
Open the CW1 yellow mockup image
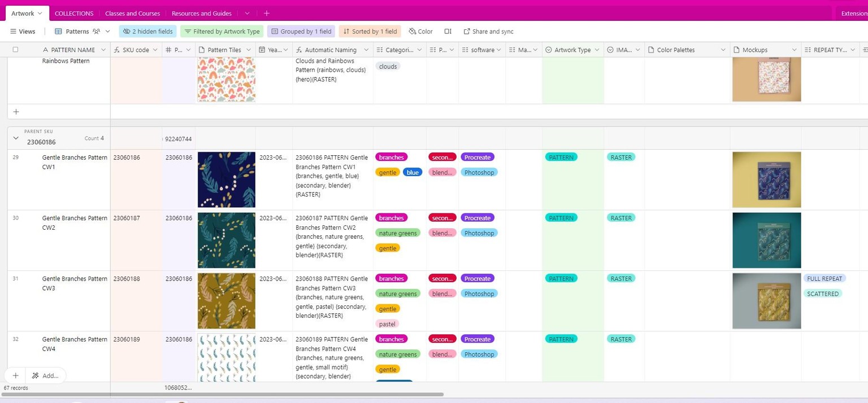pos(766,179)
